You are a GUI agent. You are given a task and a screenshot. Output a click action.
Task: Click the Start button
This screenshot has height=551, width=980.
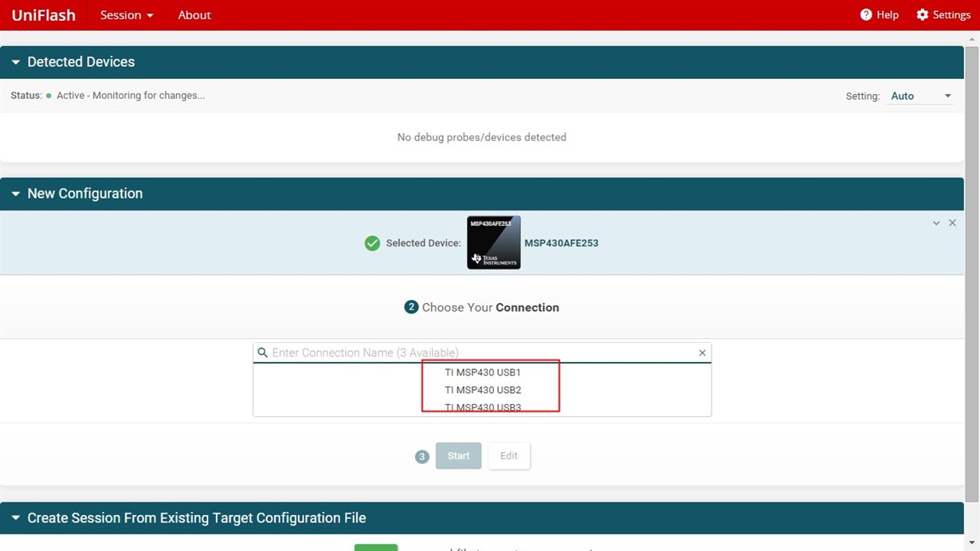pos(458,456)
